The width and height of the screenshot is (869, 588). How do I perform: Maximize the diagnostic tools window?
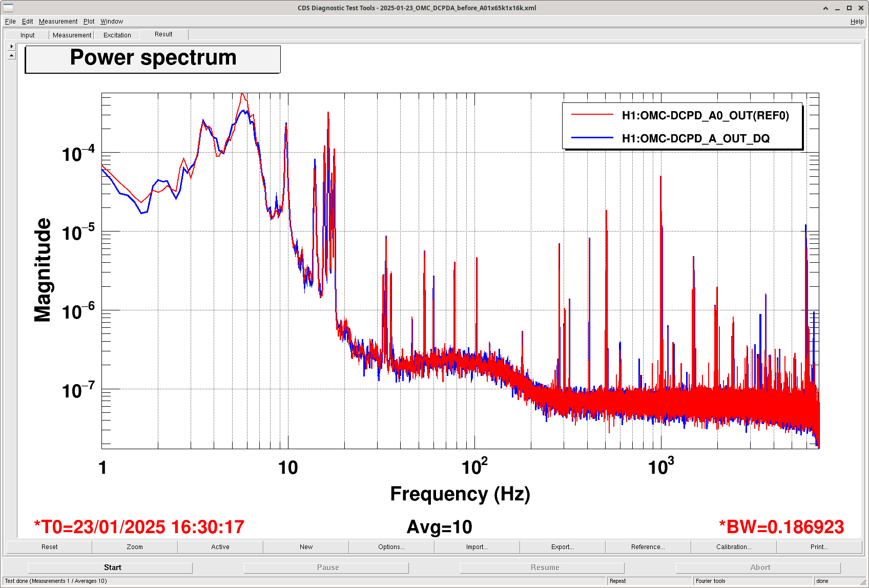point(849,8)
